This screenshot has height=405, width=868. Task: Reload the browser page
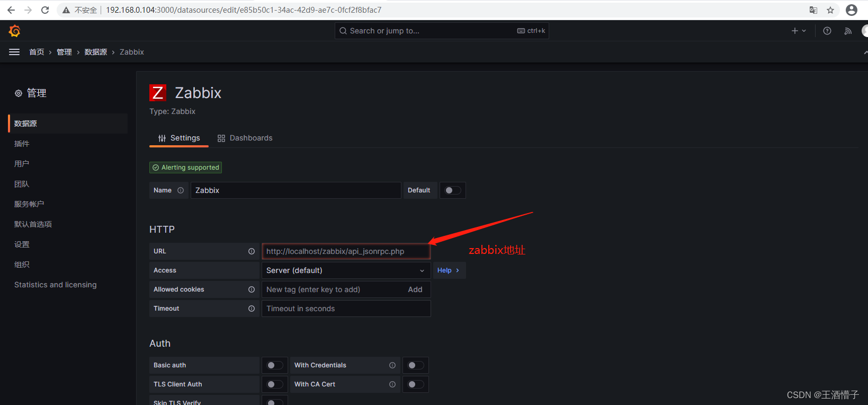coord(45,10)
